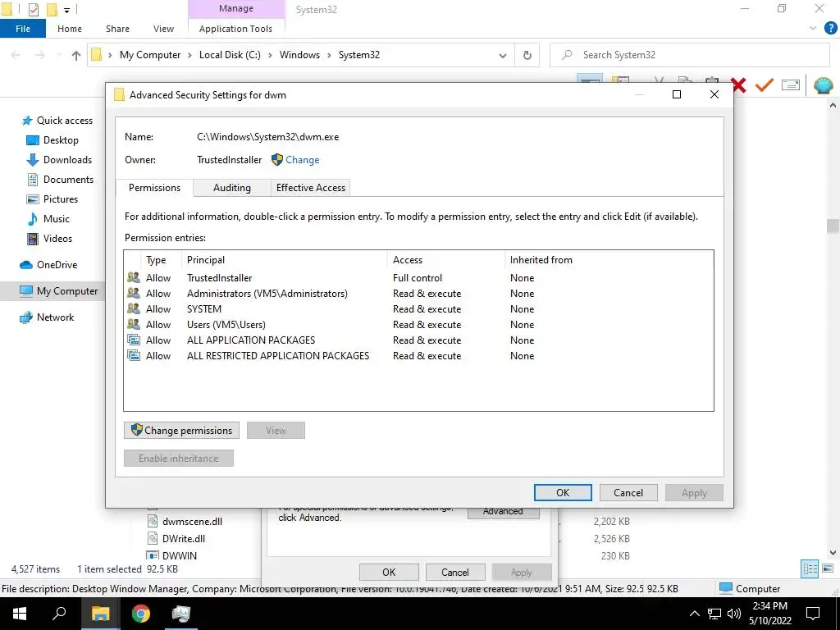Click the ALL RESTRICTED APPLICATION PACKAGES row's icon
The image size is (840, 630).
[x=134, y=355]
